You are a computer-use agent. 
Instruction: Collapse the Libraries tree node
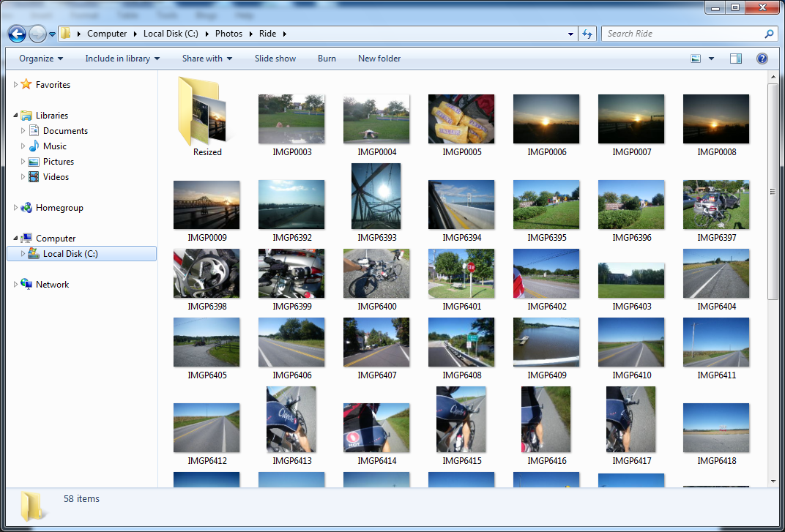15,116
